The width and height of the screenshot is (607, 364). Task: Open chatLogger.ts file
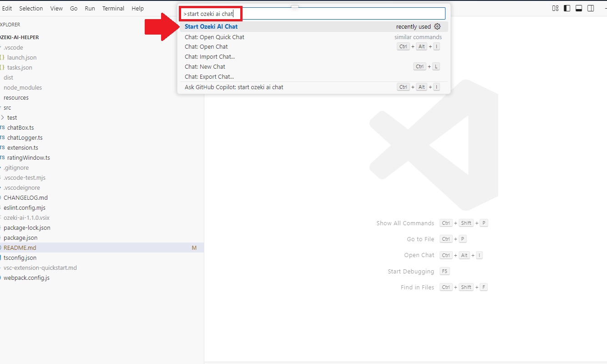pyautogui.click(x=102, y=137)
